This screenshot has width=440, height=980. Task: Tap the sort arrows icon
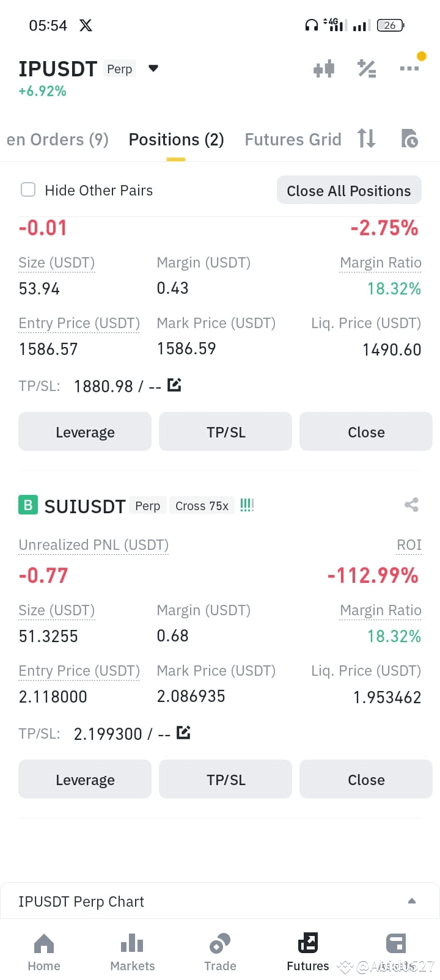[x=367, y=139]
